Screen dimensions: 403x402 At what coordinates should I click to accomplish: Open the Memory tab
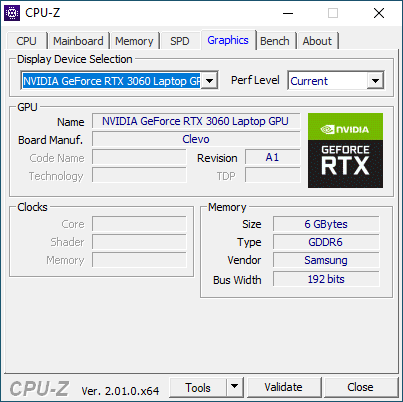point(134,41)
